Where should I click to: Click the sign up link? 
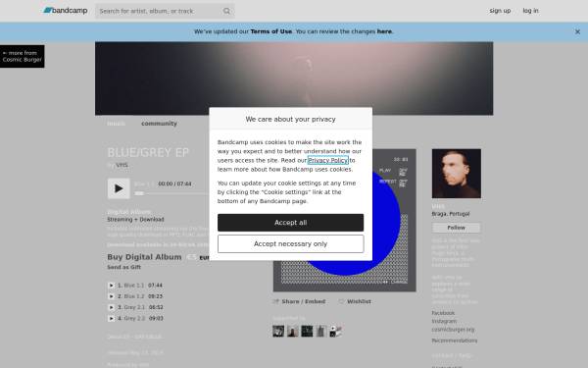pyautogui.click(x=500, y=11)
